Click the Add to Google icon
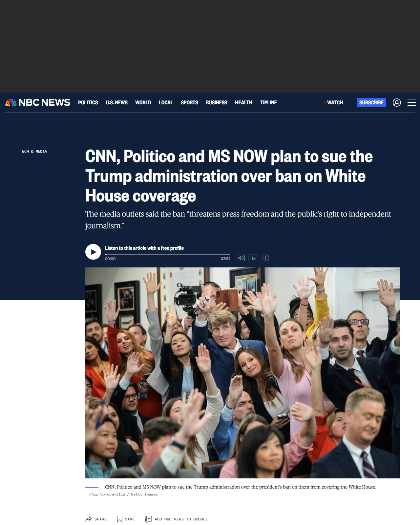 tap(148, 519)
